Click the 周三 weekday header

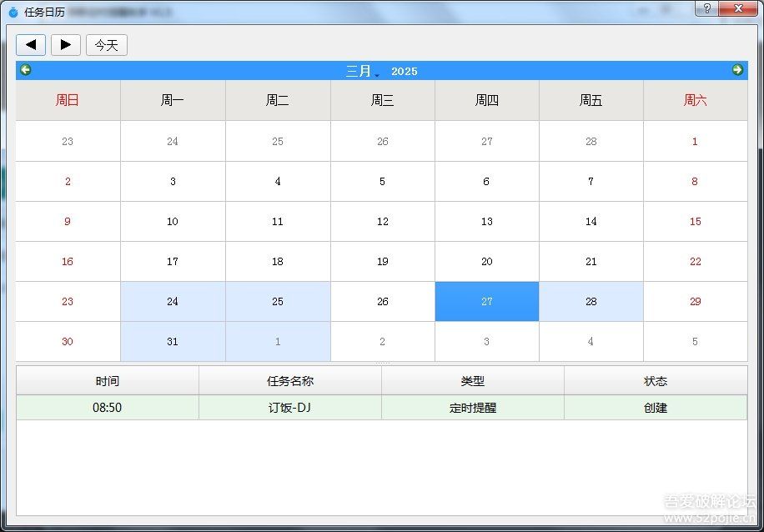pos(383,100)
